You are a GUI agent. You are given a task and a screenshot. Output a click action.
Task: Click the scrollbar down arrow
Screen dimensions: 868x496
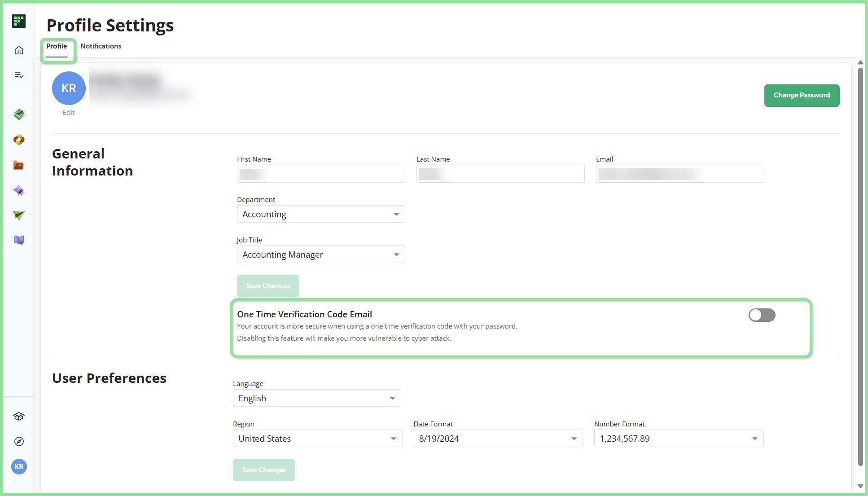point(860,486)
